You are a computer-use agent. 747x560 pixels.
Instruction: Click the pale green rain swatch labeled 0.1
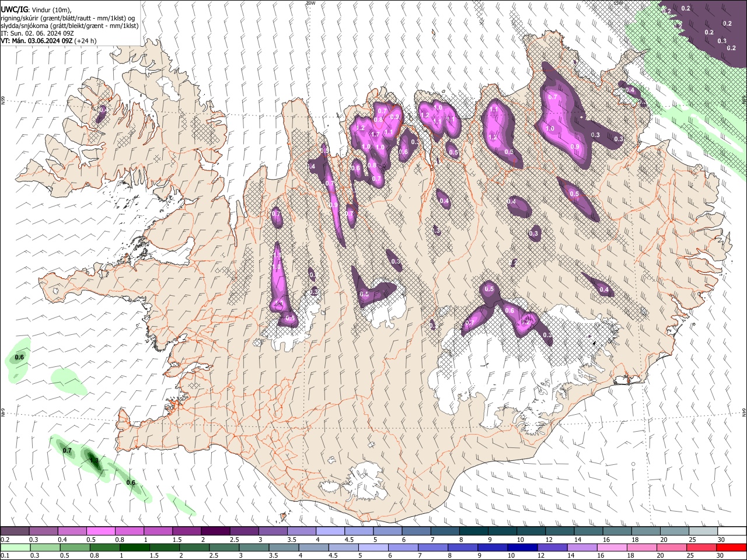[x=15, y=548]
